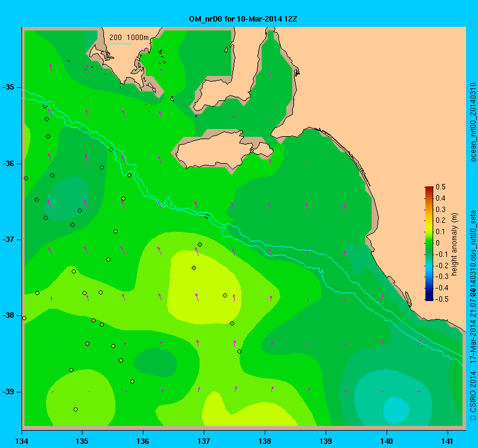This screenshot has width=478, height=448.
Task: Click the longitude axis label '141'
Action: [448, 441]
